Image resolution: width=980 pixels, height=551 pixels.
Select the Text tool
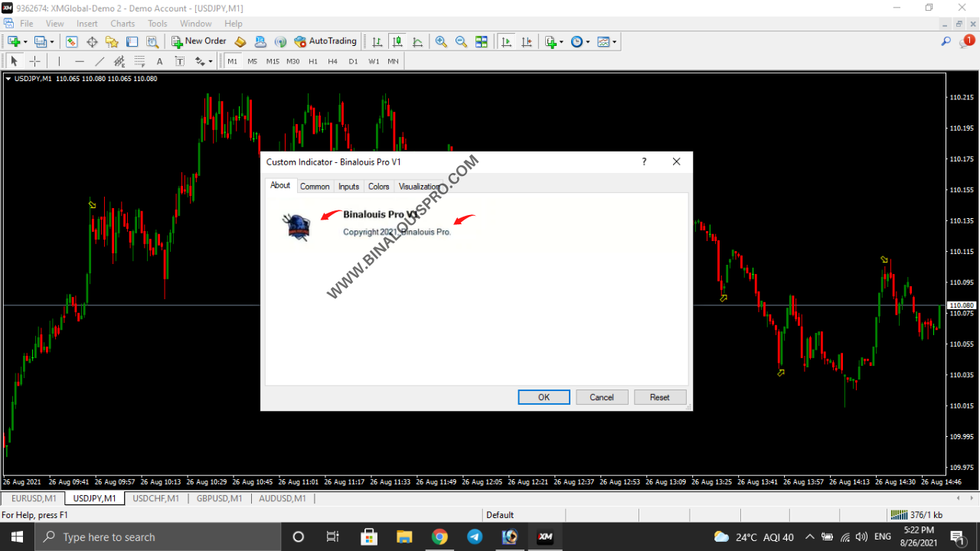click(x=159, y=61)
